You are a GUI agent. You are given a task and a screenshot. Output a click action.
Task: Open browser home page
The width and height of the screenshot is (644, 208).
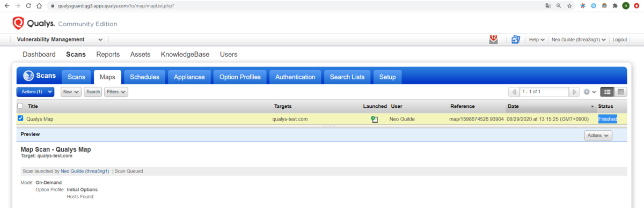pos(40,5)
